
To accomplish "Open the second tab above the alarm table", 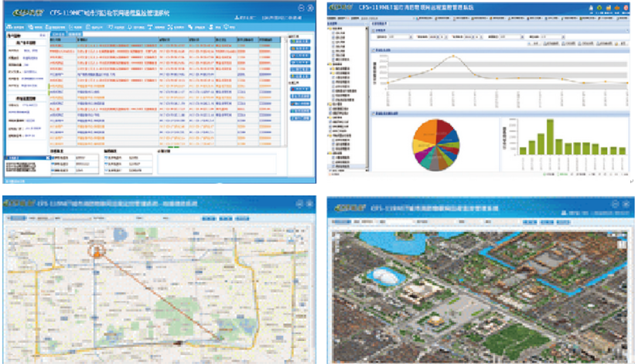I will [74, 34].
